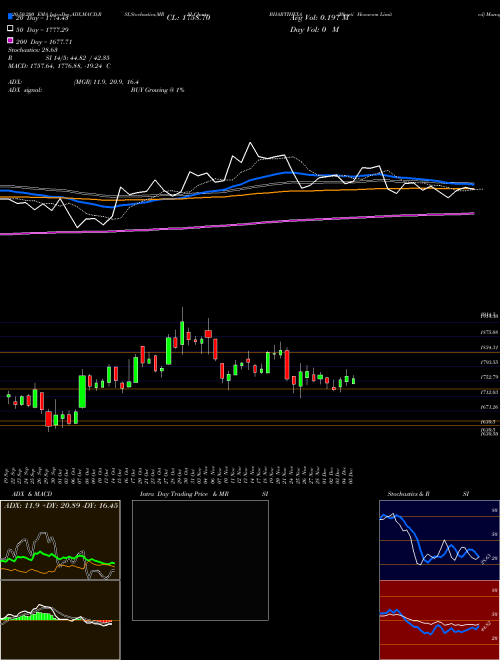This screenshot has height=660, width=500.
Task: Click the 'ADX: 11.9 +DY: 20.89' header
Action: 61,505
